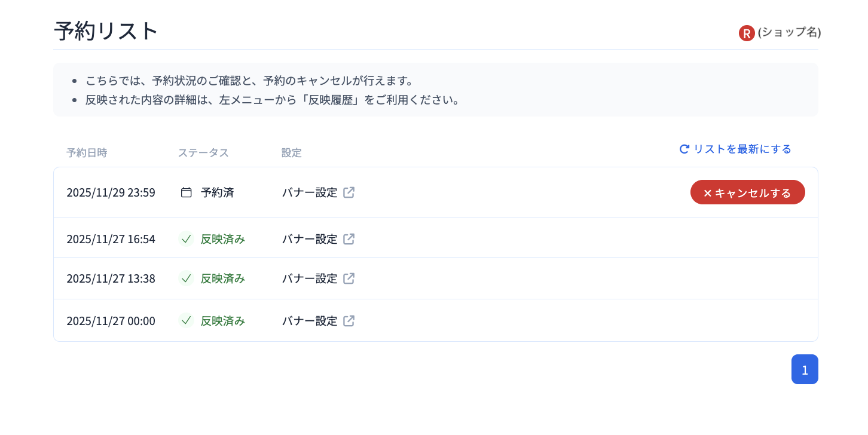This screenshot has width=868, height=435.
Task: Click the 予約済 status text
Action: click(x=217, y=192)
